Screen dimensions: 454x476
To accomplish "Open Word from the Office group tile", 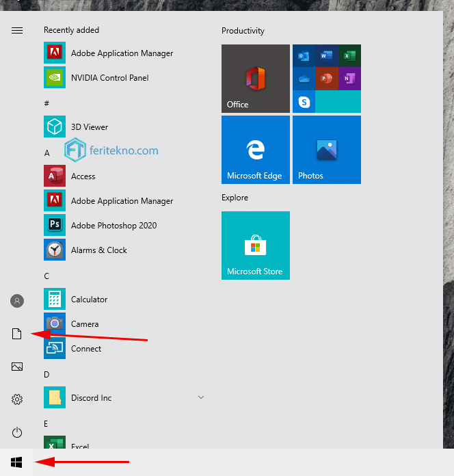I will tap(327, 56).
